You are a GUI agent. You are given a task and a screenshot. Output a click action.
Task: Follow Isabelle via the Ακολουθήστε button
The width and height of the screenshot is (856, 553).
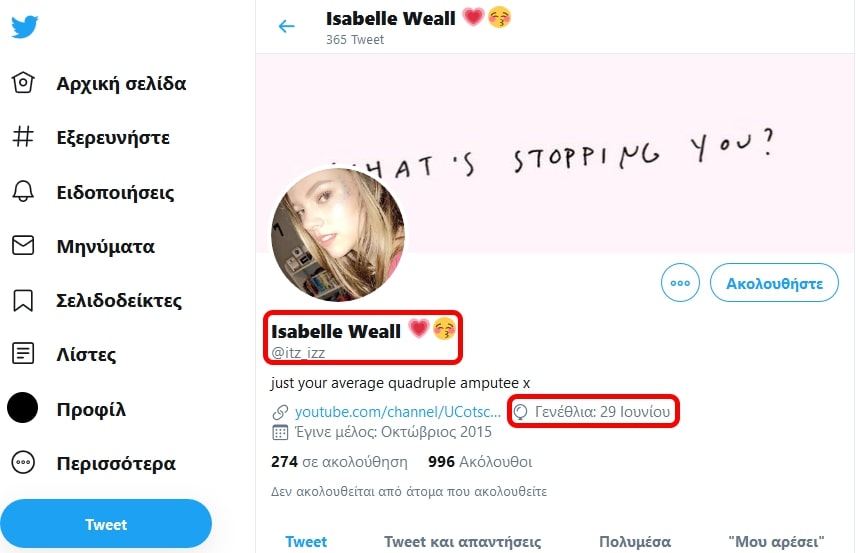click(774, 283)
